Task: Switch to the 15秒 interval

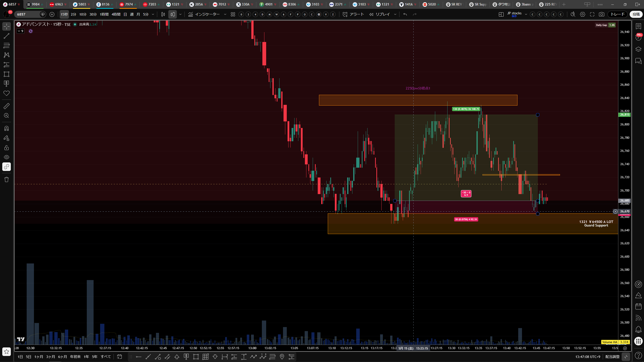Action: 64,14
